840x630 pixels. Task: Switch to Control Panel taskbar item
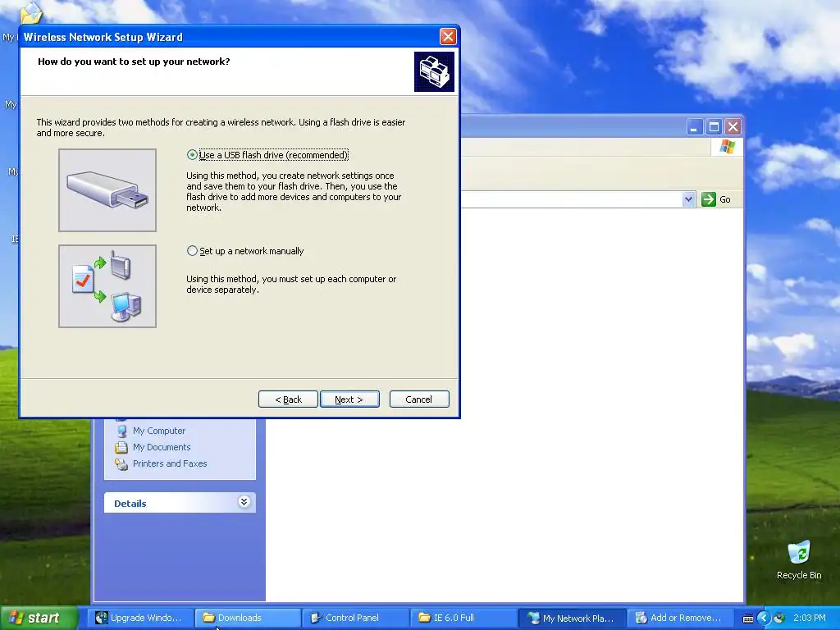tap(356, 618)
